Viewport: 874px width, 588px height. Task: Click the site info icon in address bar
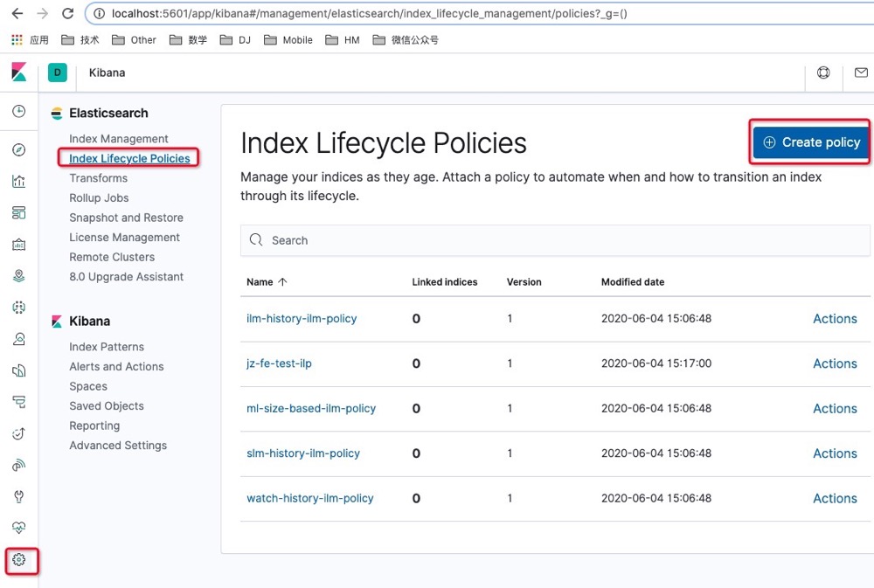99,13
